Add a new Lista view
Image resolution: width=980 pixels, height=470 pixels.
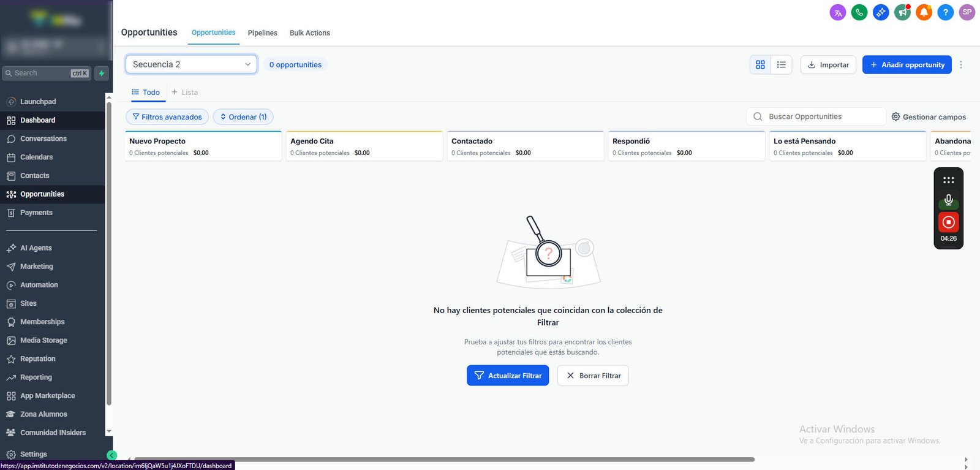[x=184, y=93]
